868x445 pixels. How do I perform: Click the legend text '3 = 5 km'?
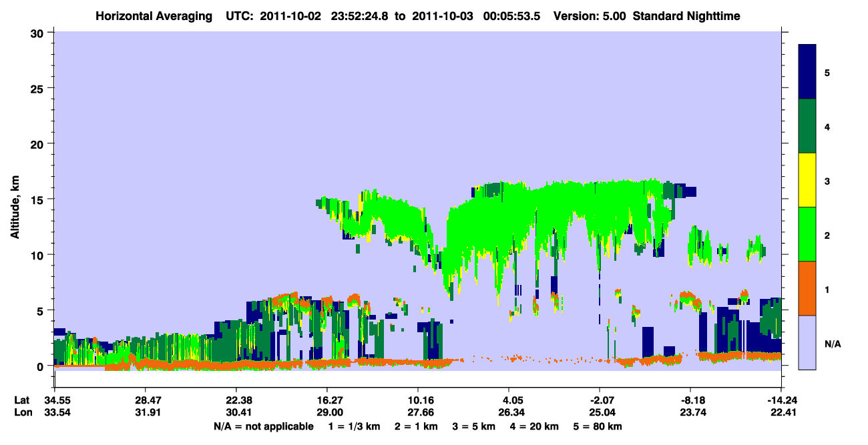(474, 426)
